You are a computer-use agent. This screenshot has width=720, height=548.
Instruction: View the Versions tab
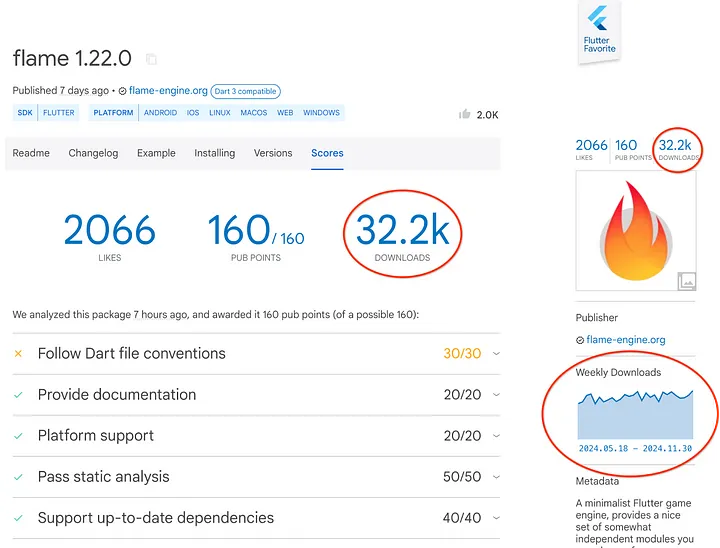[x=273, y=153]
